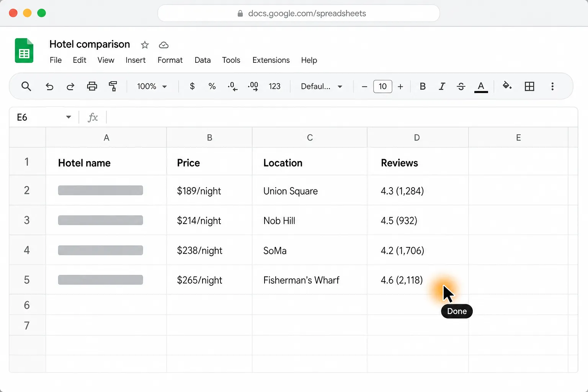This screenshot has width=588, height=392.
Task: Select column E header
Action: [x=518, y=137]
